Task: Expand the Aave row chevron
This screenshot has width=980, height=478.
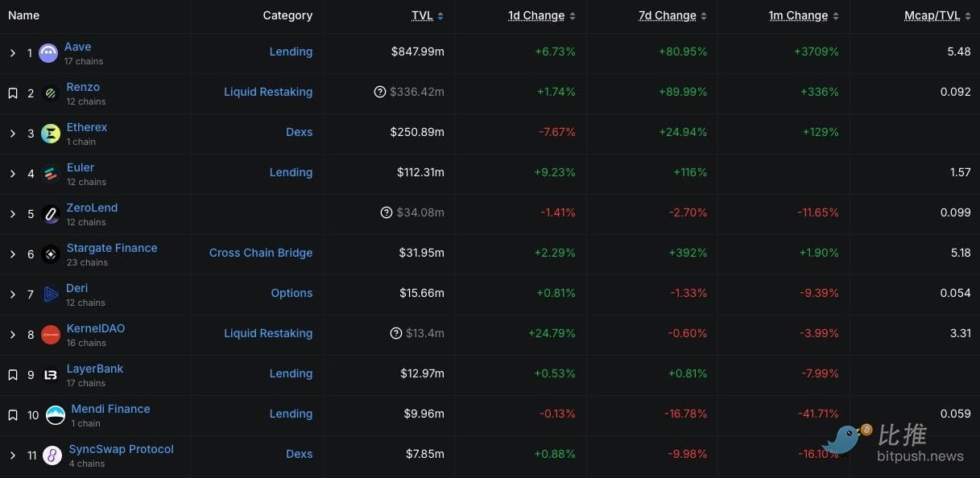Action: [x=13, y=53]
